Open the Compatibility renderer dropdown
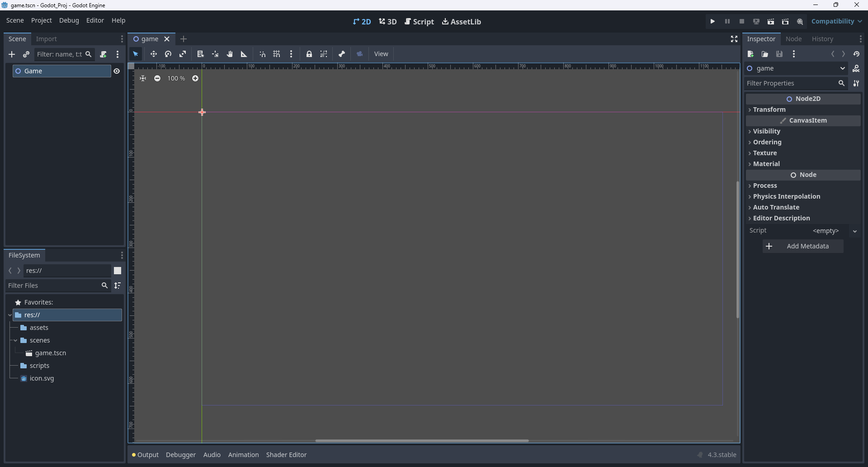 [x=837, y=22]
